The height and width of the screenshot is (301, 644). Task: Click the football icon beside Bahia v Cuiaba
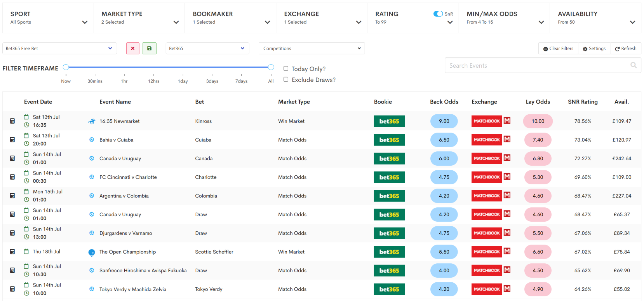pyautogui.click(x=92, y=140)
